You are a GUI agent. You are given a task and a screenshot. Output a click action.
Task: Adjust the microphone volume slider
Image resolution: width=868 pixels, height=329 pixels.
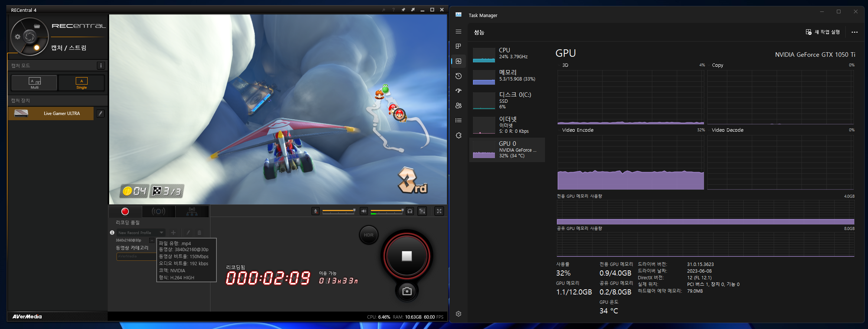[339, 211]
